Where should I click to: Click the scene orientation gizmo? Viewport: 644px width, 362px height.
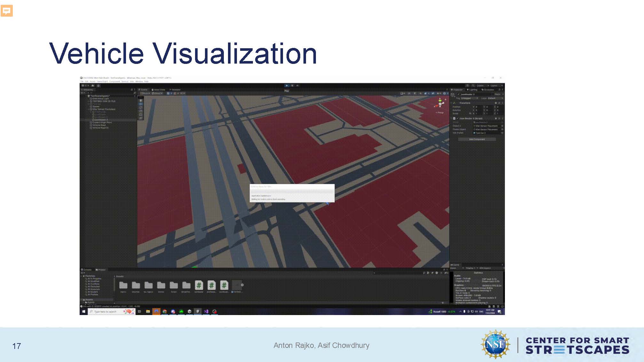click(440, 103)
